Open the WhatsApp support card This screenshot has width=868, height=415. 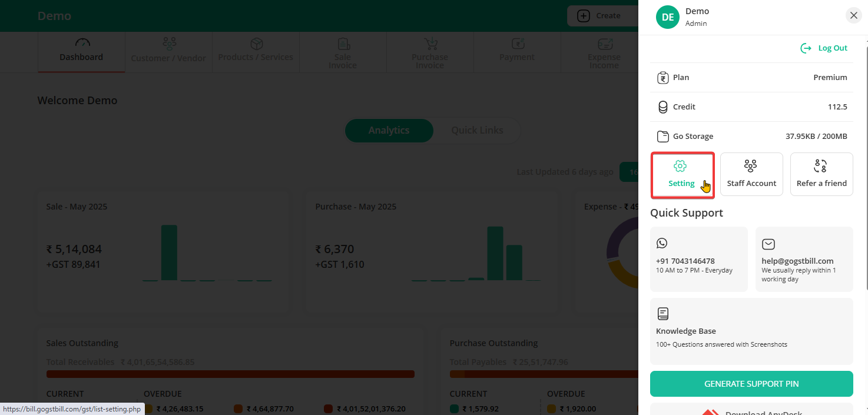pos(698,259)
